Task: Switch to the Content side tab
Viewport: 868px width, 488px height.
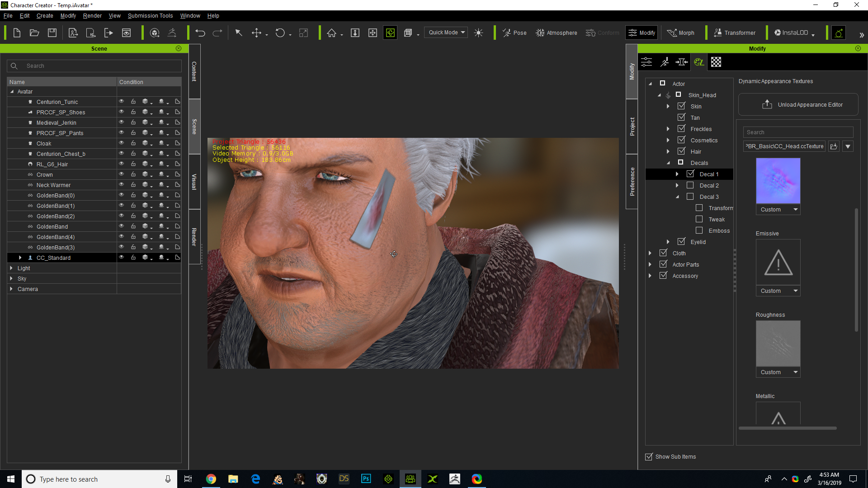Action: 194,71
